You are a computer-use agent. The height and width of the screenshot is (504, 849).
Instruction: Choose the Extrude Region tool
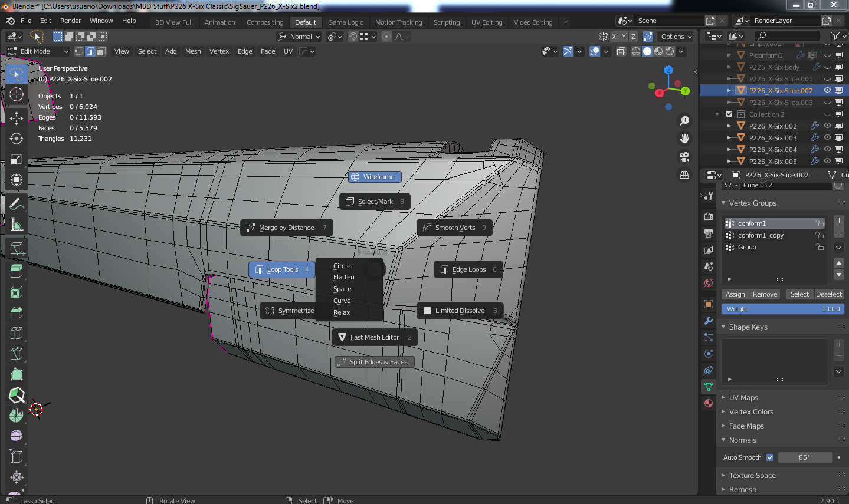(17, 271)
